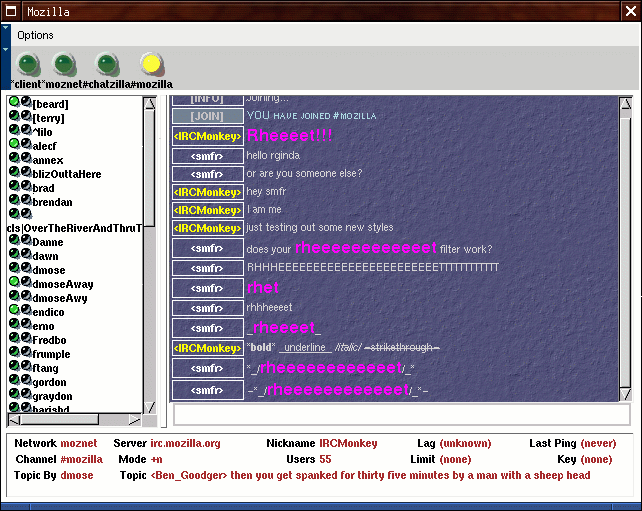Click the user list scroll down arrow

coord(150,407)
